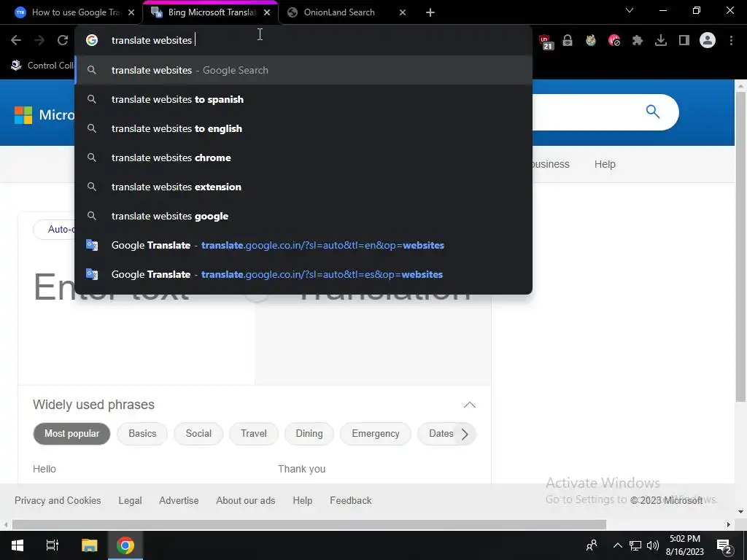Select the Travel phrases chip
This screenshot has width=747, height=560.
[253, 434]
